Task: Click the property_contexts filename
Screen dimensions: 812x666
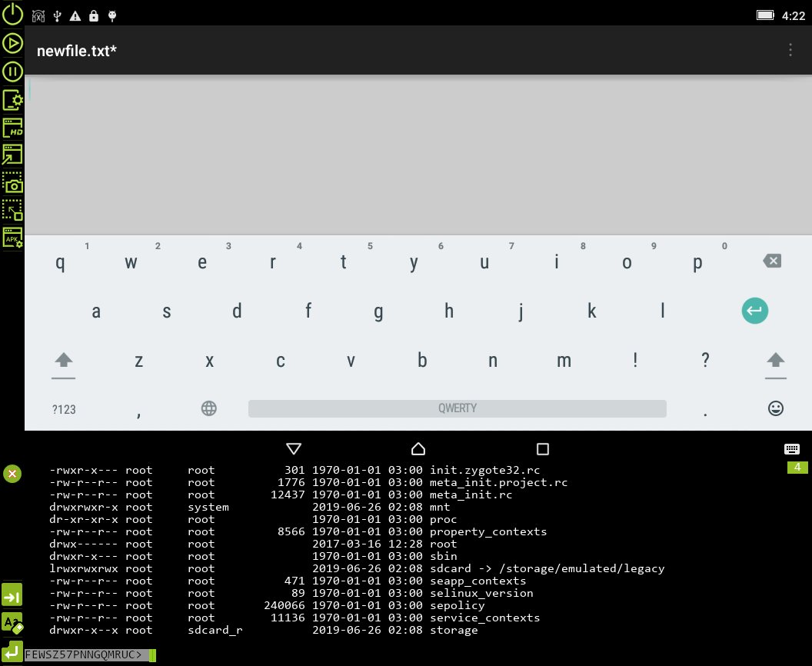Action: pos(488,531)
